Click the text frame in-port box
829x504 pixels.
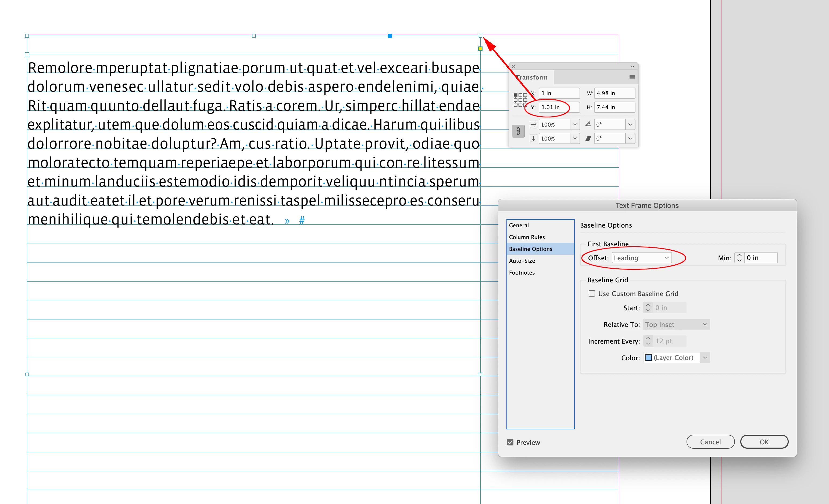click(x=27, y=55)
